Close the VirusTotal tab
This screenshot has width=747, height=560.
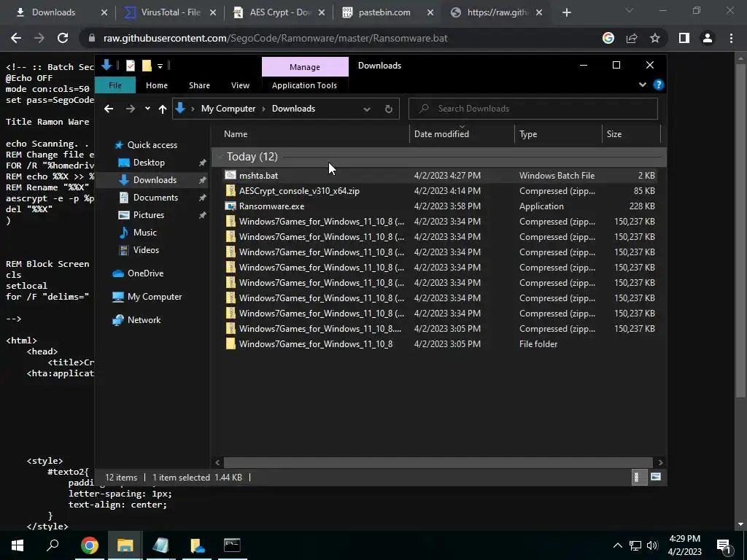(213, 12)
